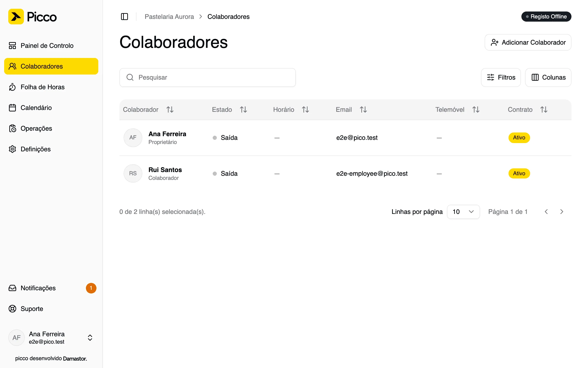Click the RS avatar in Rui Santos row

[x=133, y=173]
